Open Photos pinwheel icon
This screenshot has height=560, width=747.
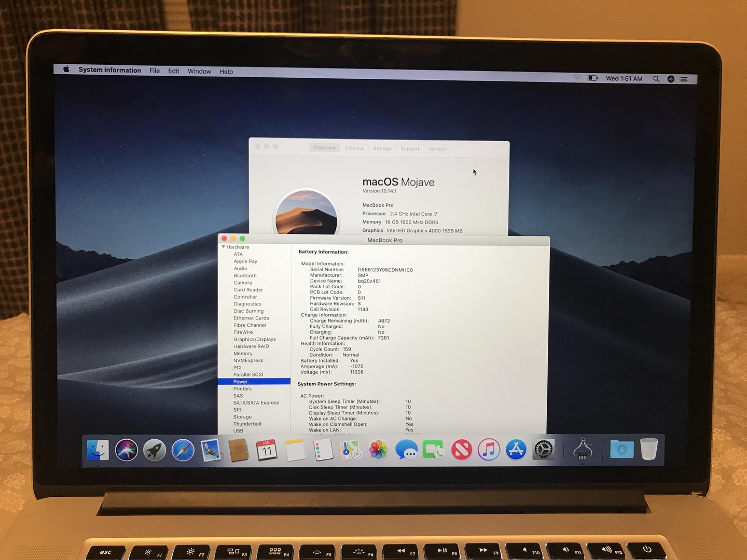click(379, 450)
